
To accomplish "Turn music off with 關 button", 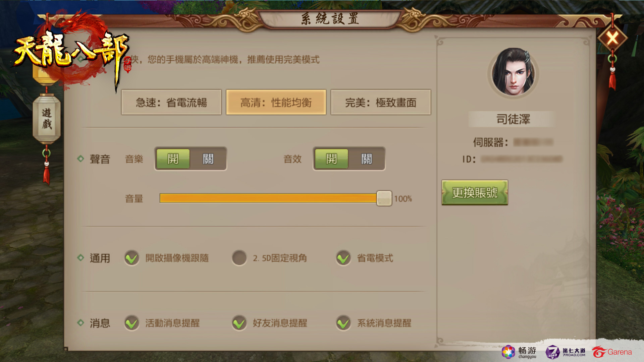I will click(x=208, y=159).
